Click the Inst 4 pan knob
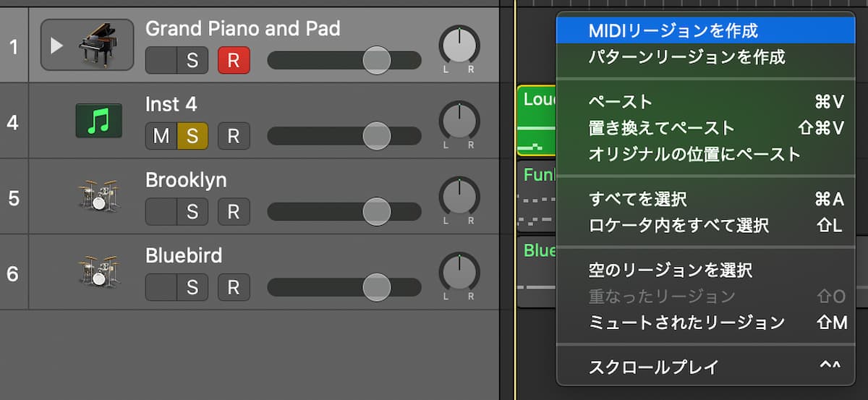This screenshot has width=868, height=400. [x=459, y=121]
